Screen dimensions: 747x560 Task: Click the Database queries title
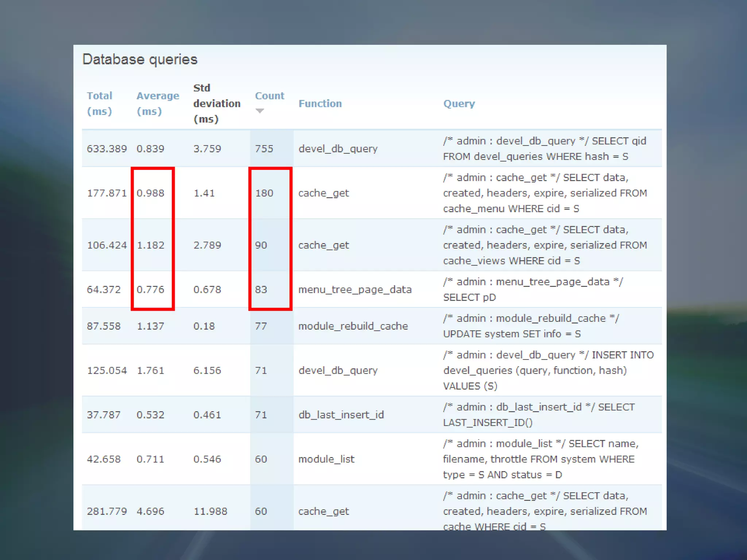click(x=140, y=59)
